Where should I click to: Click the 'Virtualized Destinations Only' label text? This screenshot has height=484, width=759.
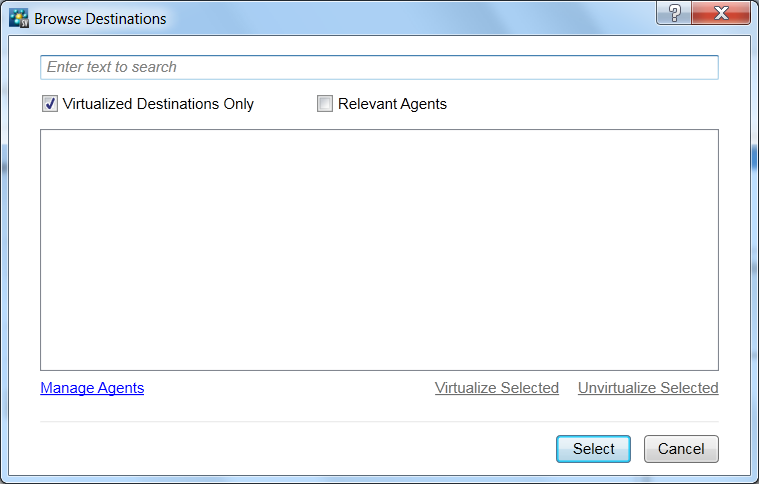pos(158,104)
